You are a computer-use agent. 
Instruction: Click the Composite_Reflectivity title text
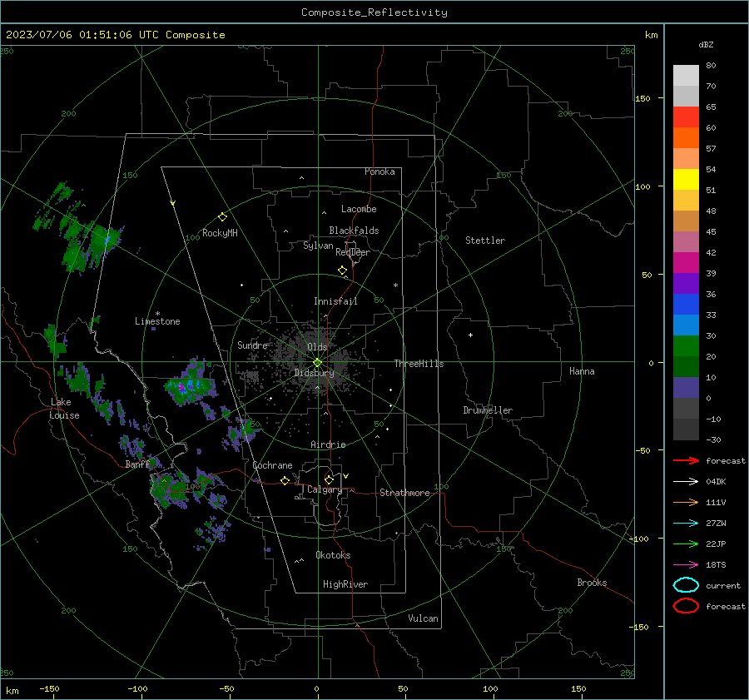[374, 12]
